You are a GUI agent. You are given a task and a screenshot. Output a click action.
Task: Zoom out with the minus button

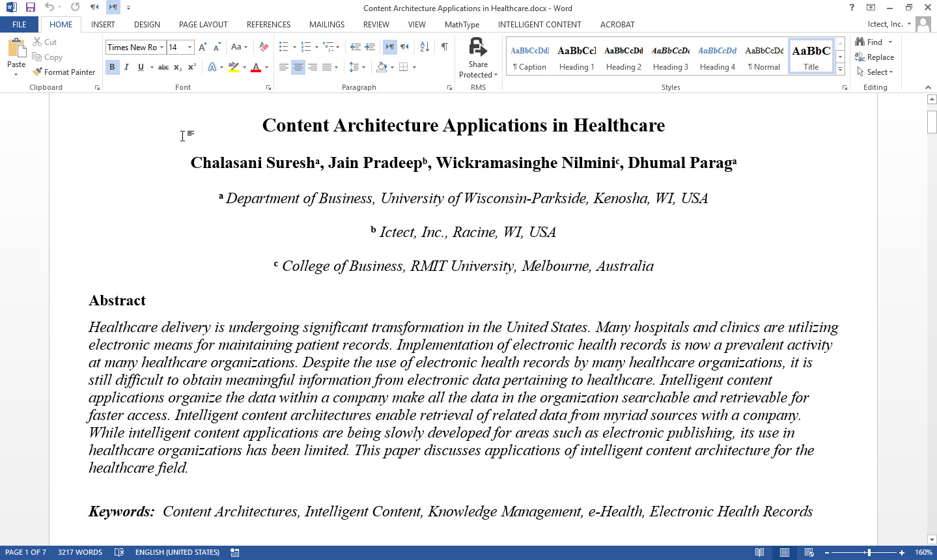pyautogui.click(x=827, y=553)
